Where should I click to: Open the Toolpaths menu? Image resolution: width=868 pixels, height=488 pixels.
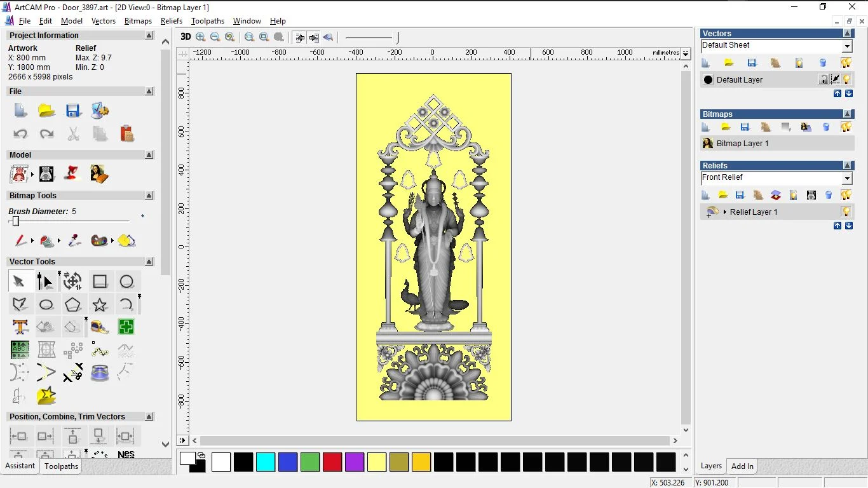click(208, 21)
